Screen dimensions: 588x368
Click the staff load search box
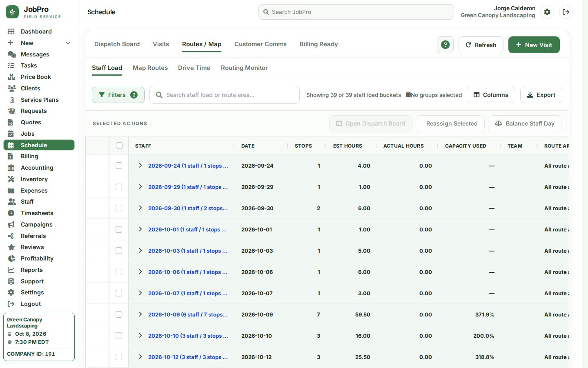coord(225,95)
